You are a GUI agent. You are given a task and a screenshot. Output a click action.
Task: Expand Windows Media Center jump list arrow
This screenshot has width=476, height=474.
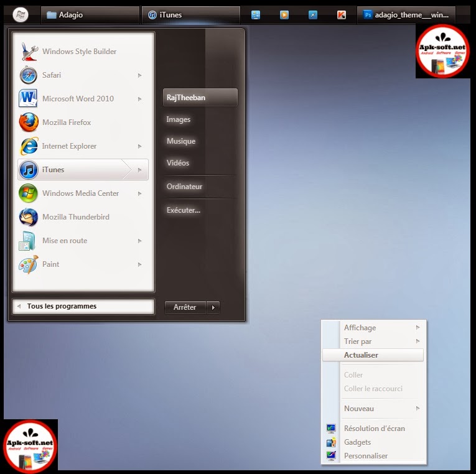click(x=139, y=193)
